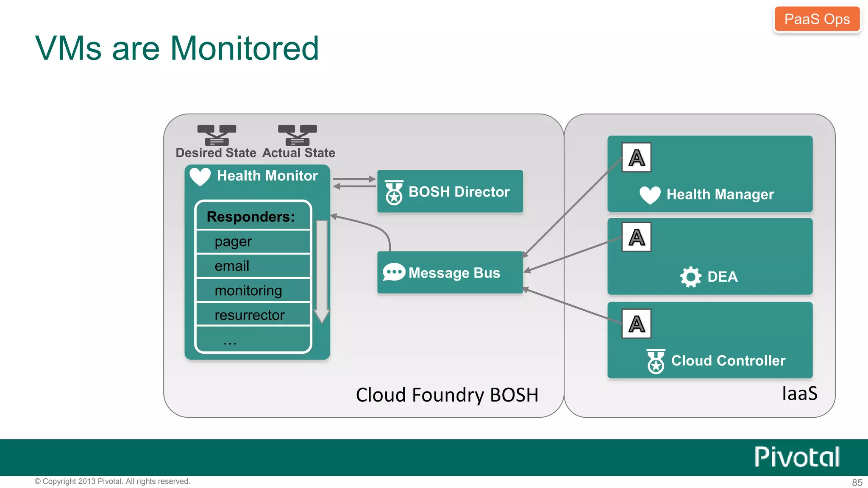This screenshot has height=488, width=868.
Task: Click the agent A box in DEA
Action: tap(636, 237)
